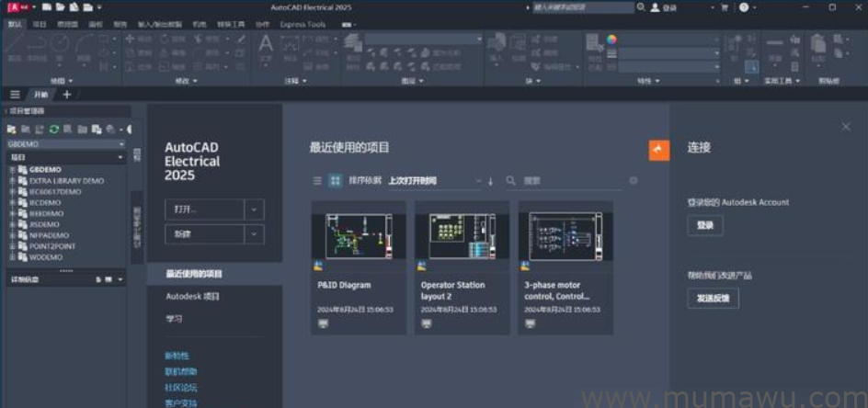Expand the help icon dropdown arrow
This screenshot has width=868, height=408.
pos(755,7)
